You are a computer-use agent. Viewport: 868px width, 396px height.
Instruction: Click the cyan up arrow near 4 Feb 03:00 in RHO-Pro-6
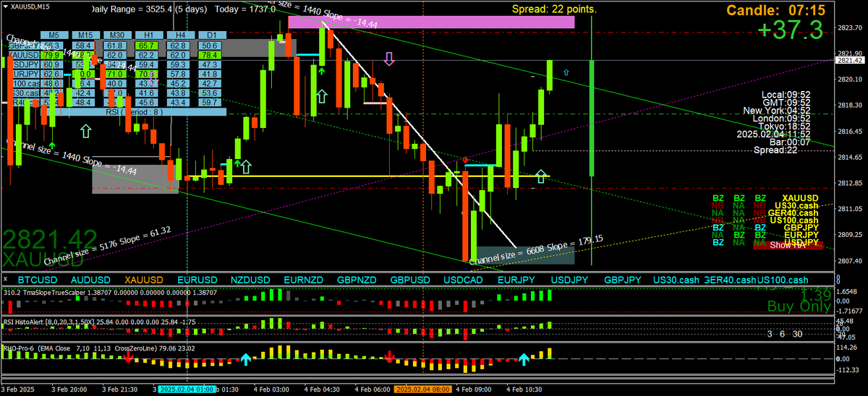tap(246, 358)
